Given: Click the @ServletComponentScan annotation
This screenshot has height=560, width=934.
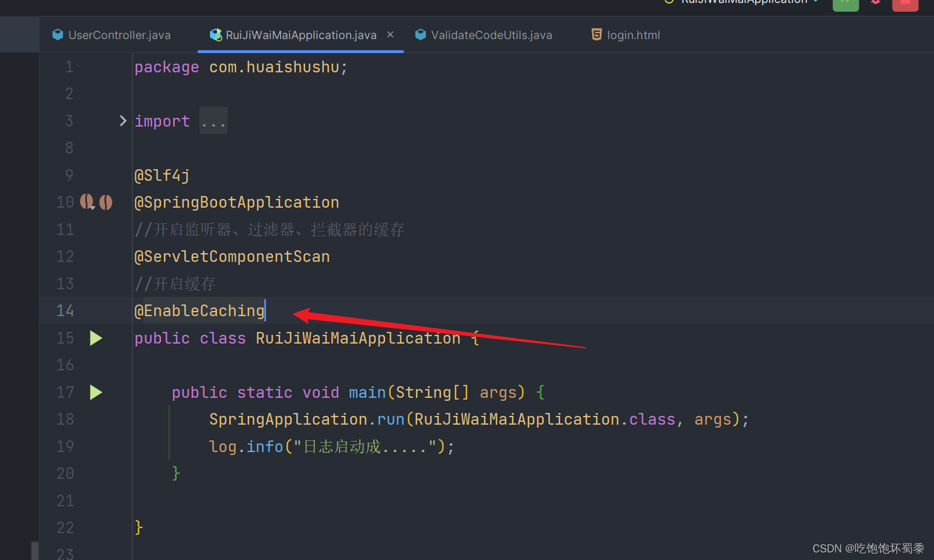Looking at the screenshot, I should [x=232, y=257].
